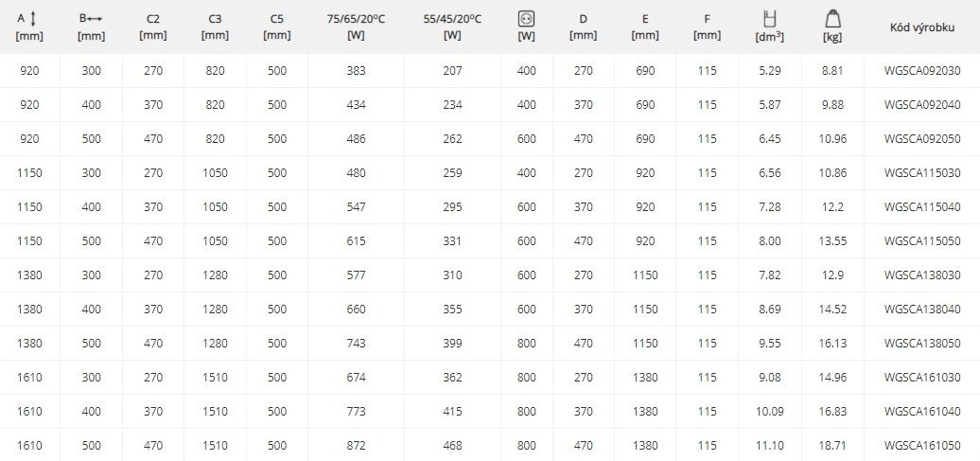This screenshot has width=980, height=461.
Task: Click the 383 W output value
Action: 357,71
